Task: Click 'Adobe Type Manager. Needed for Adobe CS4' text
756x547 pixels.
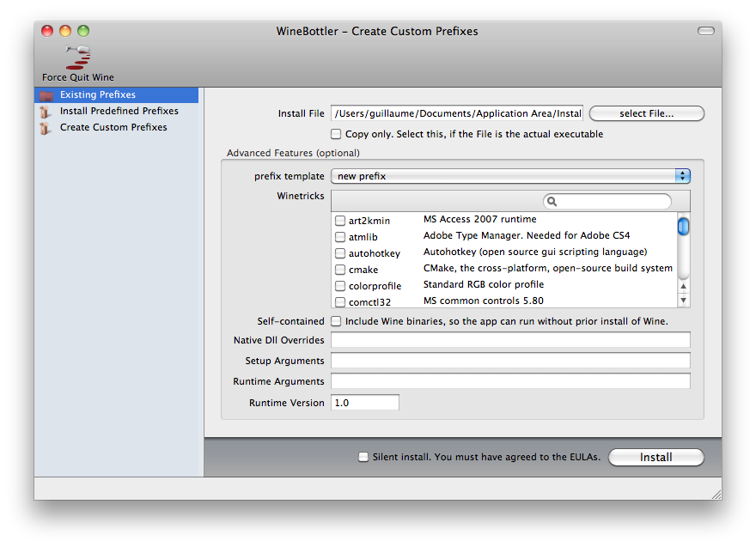Action: (527, 235)
